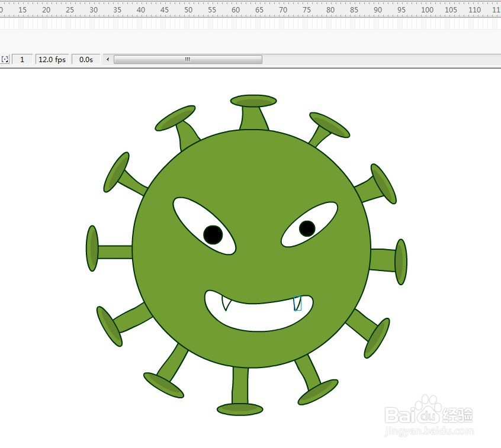Select the bottommost spike of the virus
Screen dimensions: 501x448
point(240,391)
